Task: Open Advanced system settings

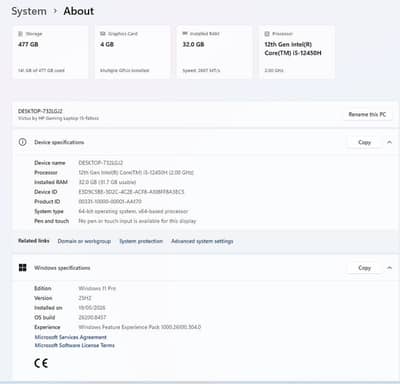Action: click(202, 241)
